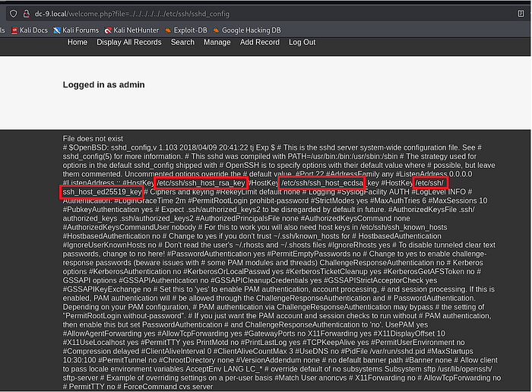Image resolution: width=532 pixels, height=392 pixels.
Task: Click the 'AcceptEnv LANG LC_*' text
Action: 224,369
